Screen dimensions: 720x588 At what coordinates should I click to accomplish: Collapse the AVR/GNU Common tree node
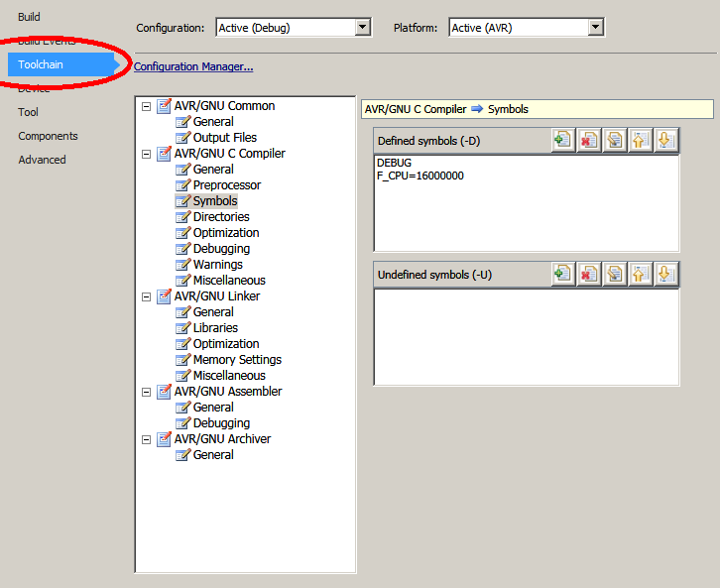(146, 106)
